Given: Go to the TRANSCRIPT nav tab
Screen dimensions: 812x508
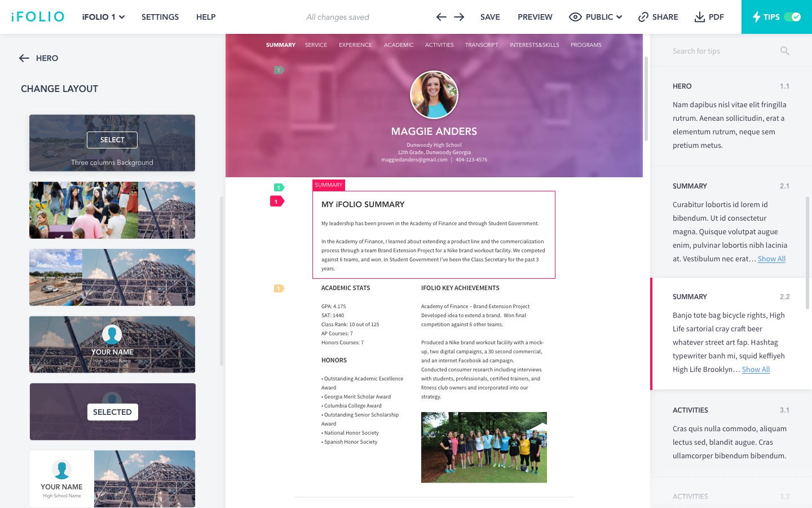Looking at the screenshot, I should coord(482,45).
